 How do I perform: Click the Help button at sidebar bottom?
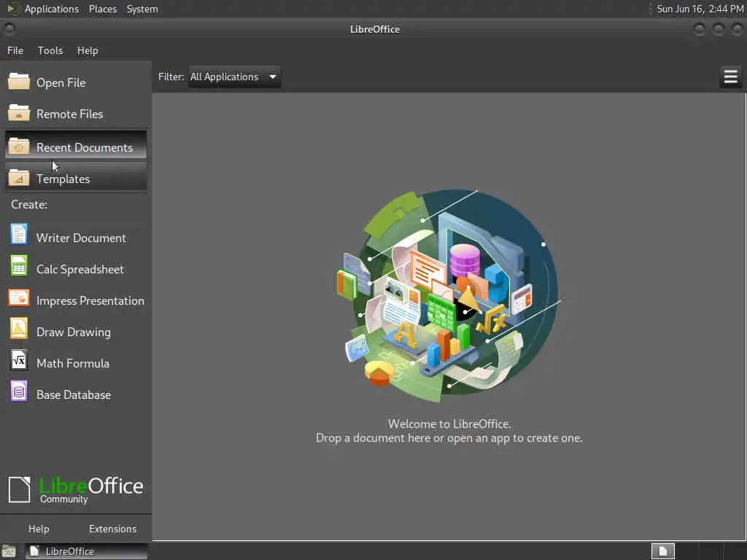point(39,529)
